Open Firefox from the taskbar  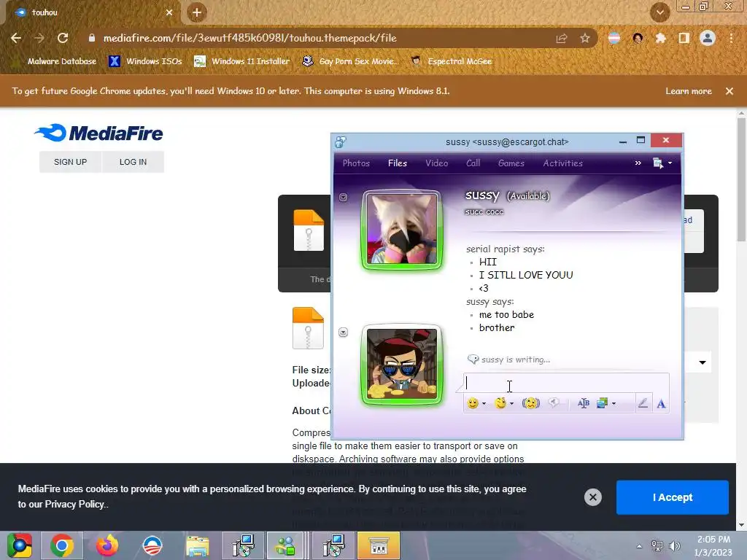[107, 545]
